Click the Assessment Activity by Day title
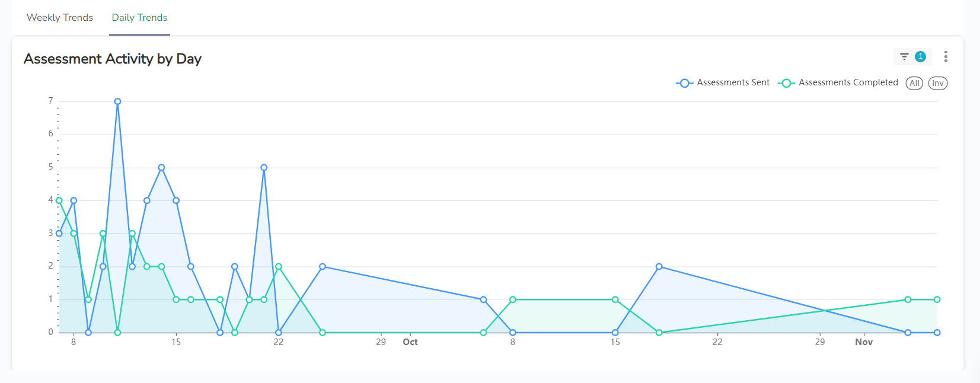 pyautogui.click(x=113, y=59)
